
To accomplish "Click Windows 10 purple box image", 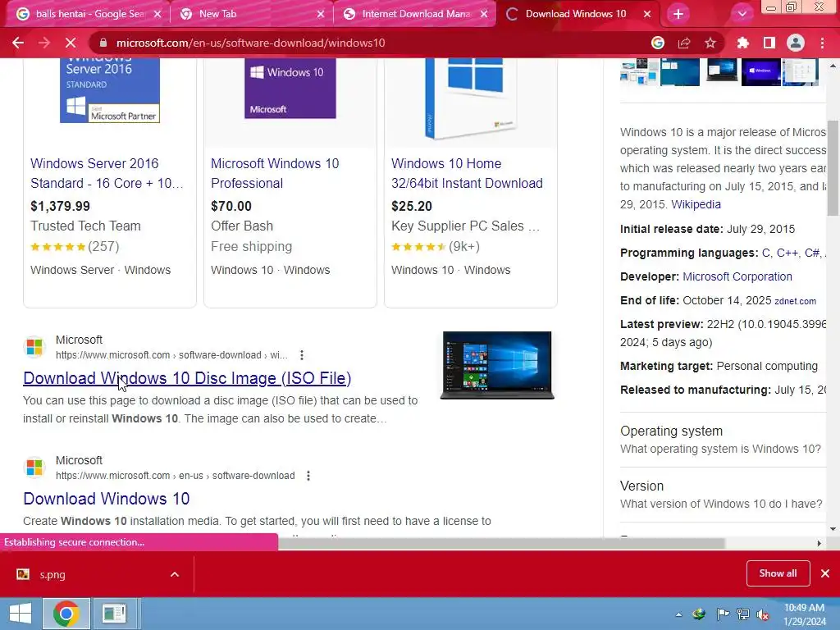I will (290, 88).
